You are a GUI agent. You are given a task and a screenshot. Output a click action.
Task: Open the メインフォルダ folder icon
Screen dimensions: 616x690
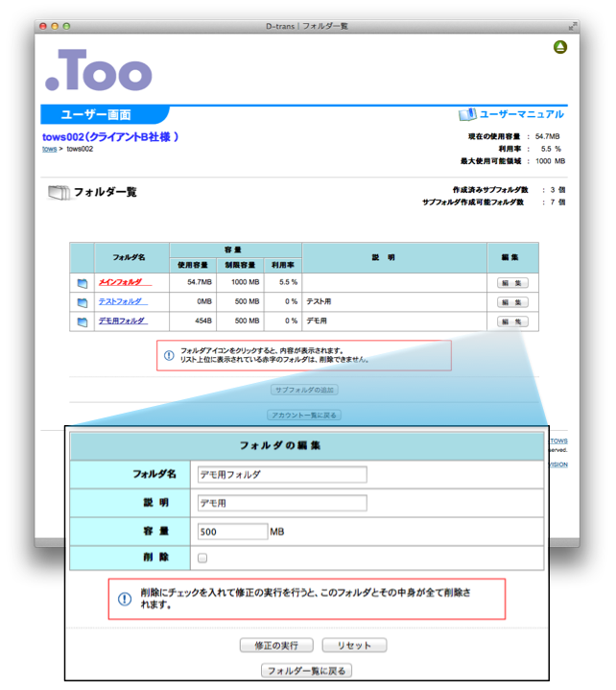(83, 283)
